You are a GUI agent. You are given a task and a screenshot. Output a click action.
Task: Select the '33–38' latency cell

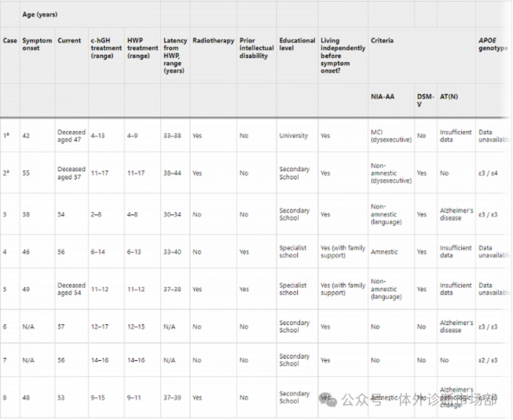pos(172,136)
